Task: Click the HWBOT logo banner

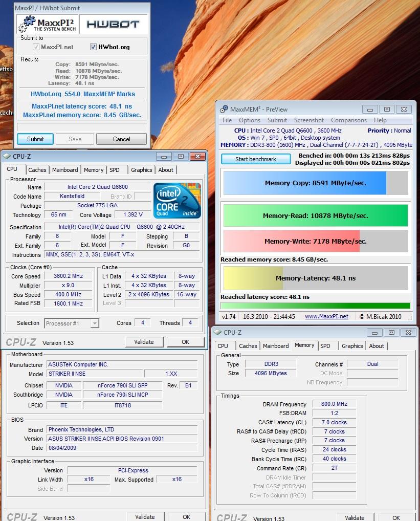Action: point(113,24)
